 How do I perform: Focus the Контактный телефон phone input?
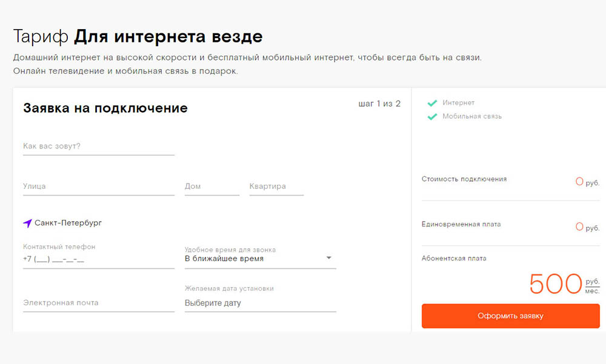click(x=98, y=259)
